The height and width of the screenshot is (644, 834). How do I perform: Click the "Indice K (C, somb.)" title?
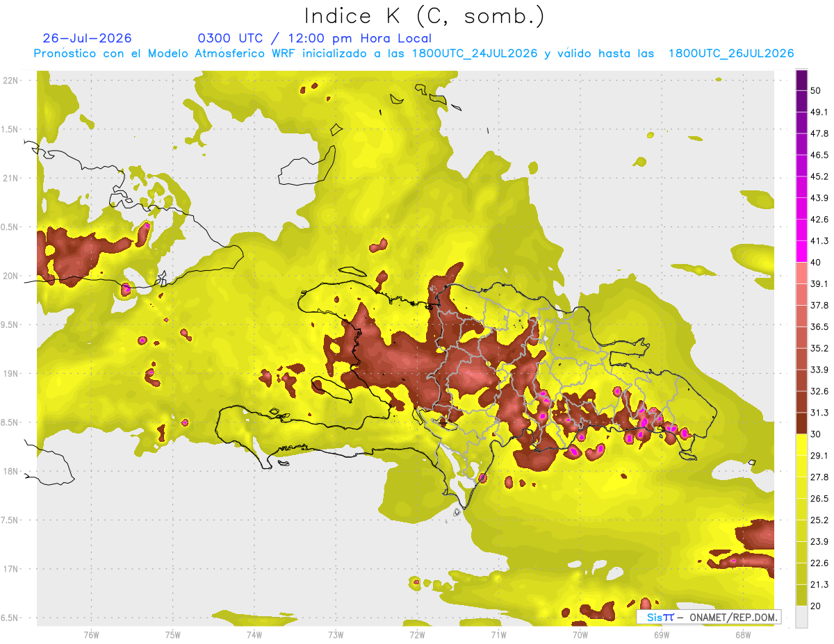coord(424,16)
